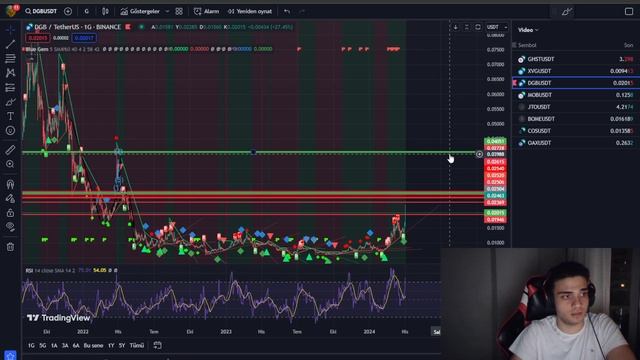Viewport: 640px width, 360px height.
Task: Create an alert with Alarm button
Action: point(207,11)
